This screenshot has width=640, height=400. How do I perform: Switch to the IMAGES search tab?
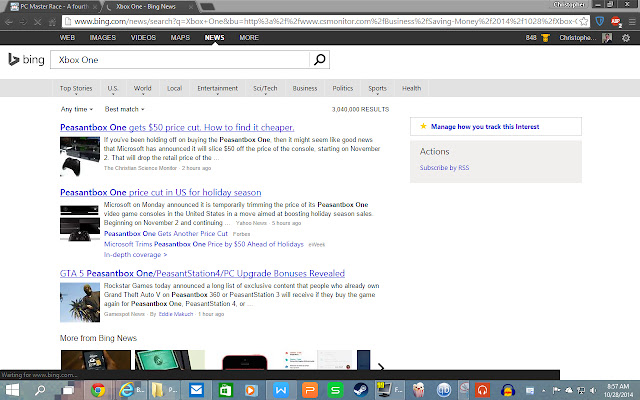tap(103, 38)
